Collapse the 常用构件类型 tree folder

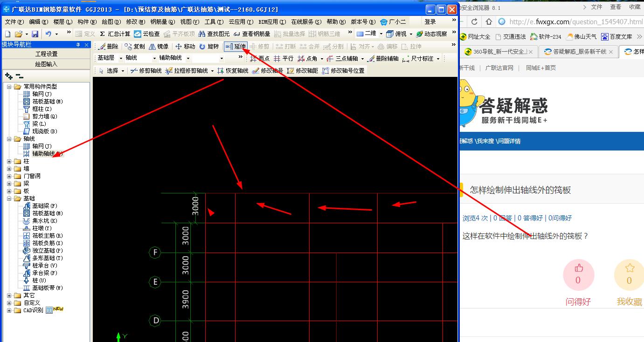pyautogui.click(x=9, y=87)
